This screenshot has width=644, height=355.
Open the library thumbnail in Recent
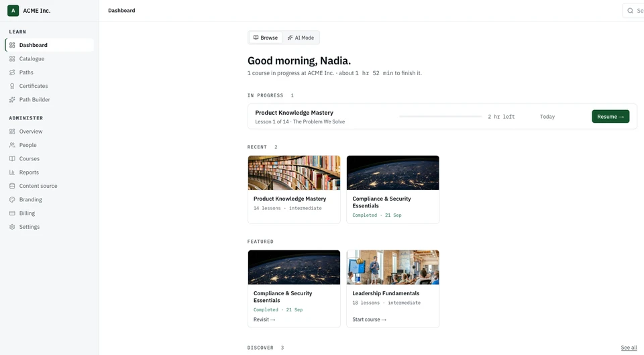pos(294,172)
